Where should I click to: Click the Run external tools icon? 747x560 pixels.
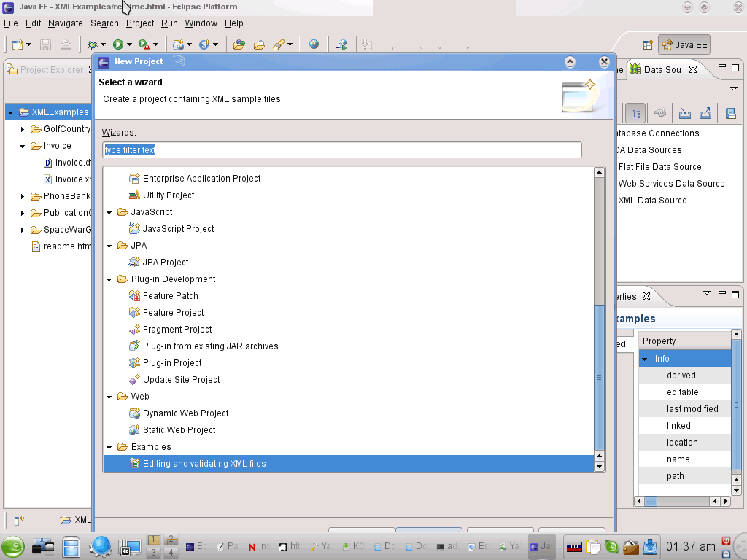pyautogui.click(x=144, y=44)
